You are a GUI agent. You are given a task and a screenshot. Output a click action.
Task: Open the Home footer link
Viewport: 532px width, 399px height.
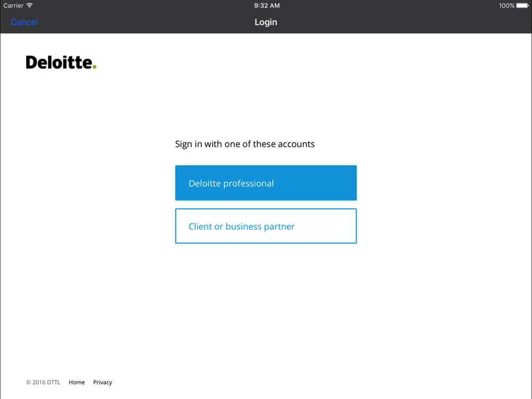(77, 382)
